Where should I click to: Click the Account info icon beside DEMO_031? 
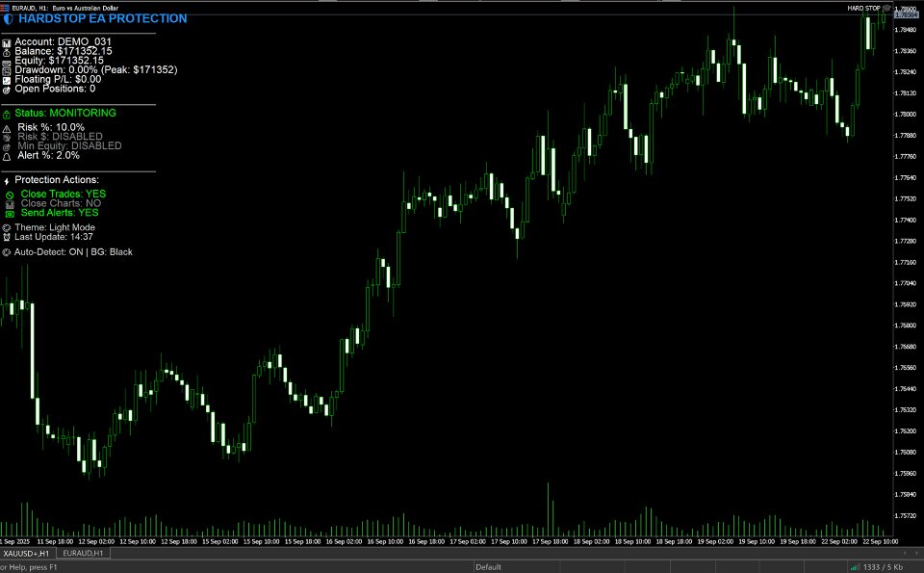pyautogui.click(x=8, y=42)
